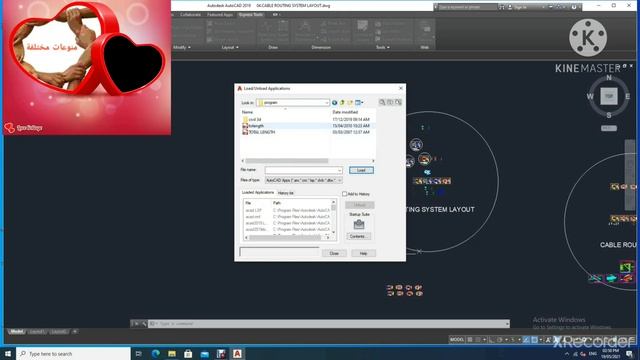This screenshot has height=360, width=640.
Task: Open Microsoft Store from the taskbar
Action: (x=188, y=353)
